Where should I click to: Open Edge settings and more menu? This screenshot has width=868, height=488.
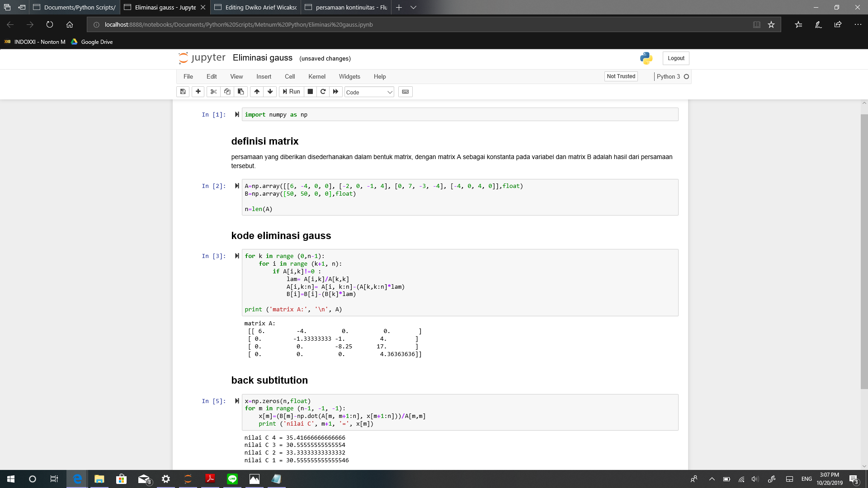coord(858,24)
